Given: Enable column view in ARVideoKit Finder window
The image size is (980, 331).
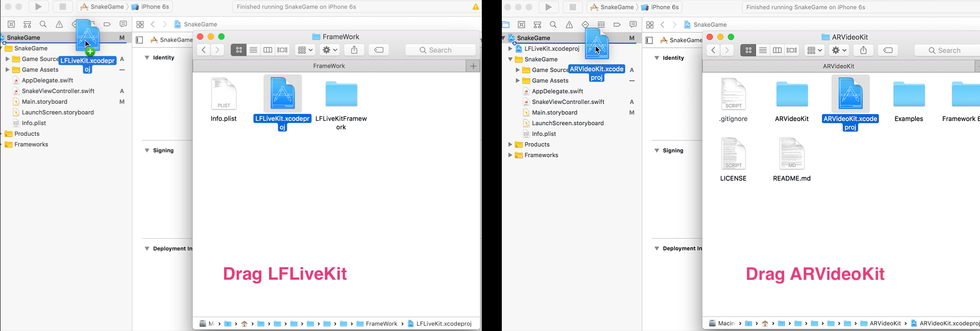Looking at the screenshot, I should coord(777,50).
